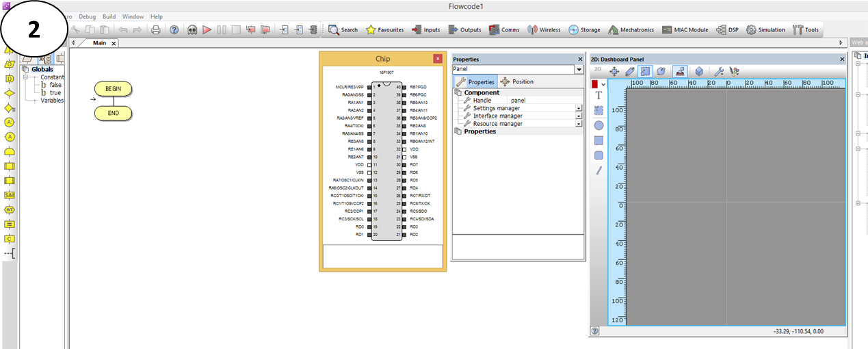Select the C code icon
Screen dimensions: 868x349
coord(10,239)
